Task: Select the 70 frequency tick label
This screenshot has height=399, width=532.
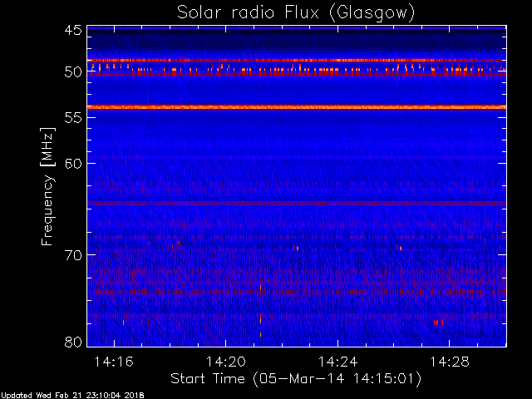Action: tap(73, 255)
